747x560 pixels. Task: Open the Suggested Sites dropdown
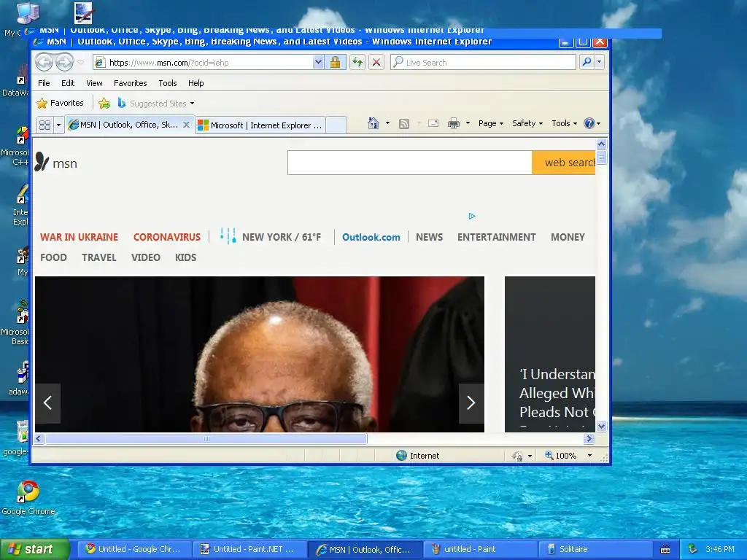coord(156,104)
